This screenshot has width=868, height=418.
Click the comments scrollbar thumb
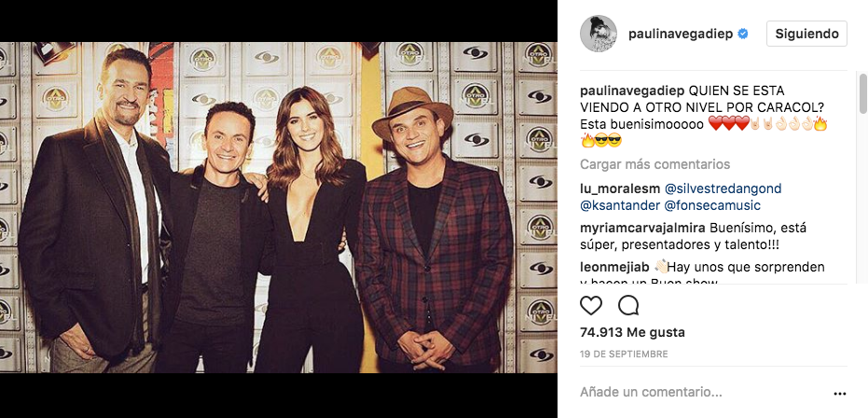point(862,93)
